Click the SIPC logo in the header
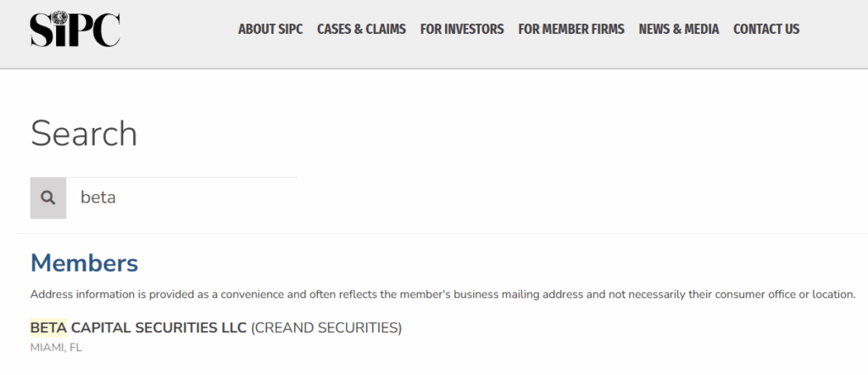This screenshot has width=868, height=375. [75, 30]
